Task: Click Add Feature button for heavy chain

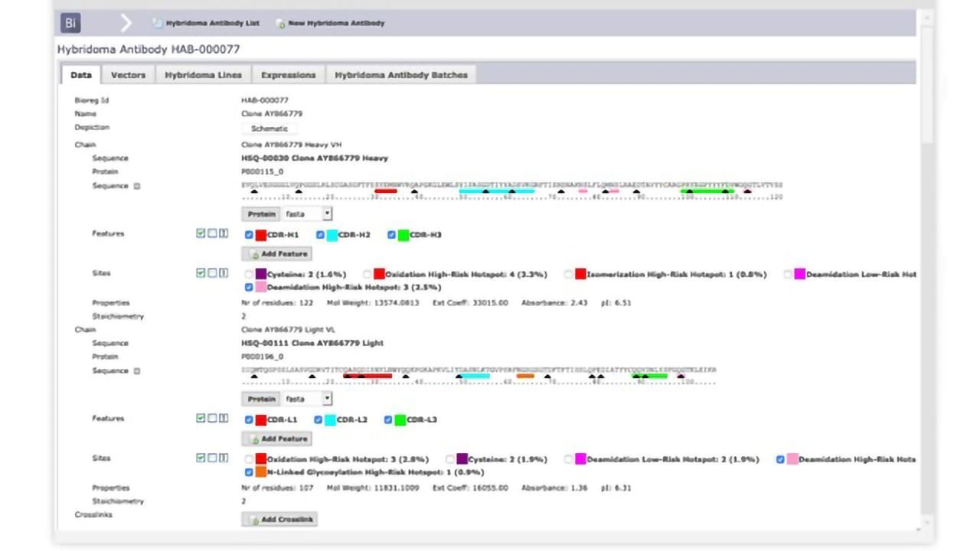Action: (276, 254)
